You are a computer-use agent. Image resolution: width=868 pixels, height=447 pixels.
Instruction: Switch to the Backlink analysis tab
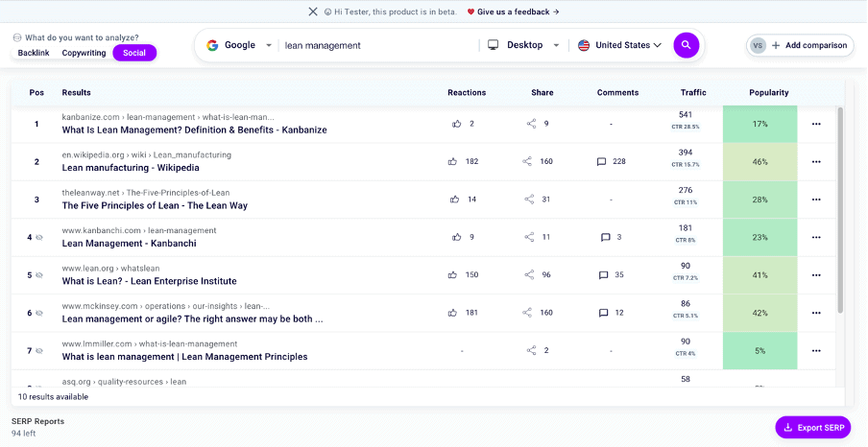point(34,53)
